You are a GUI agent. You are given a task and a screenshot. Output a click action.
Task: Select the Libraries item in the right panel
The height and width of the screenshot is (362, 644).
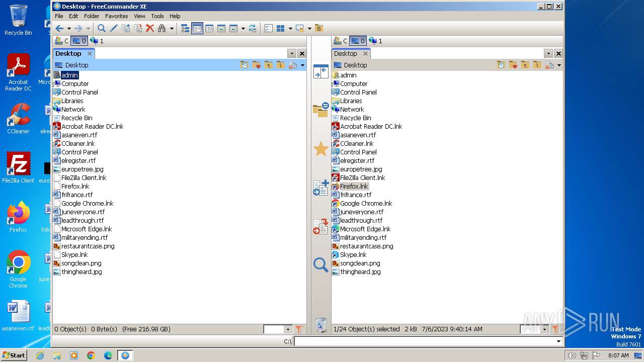coord(346,101)
